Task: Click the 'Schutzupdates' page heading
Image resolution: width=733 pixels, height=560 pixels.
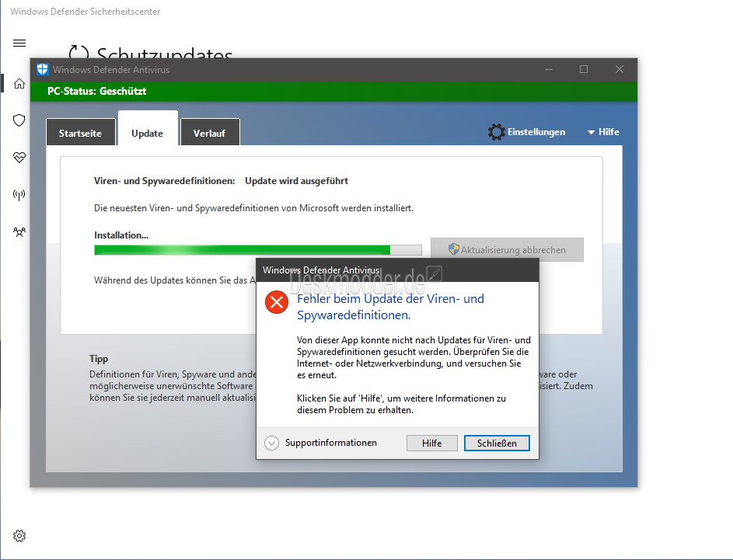Action: 165,52
